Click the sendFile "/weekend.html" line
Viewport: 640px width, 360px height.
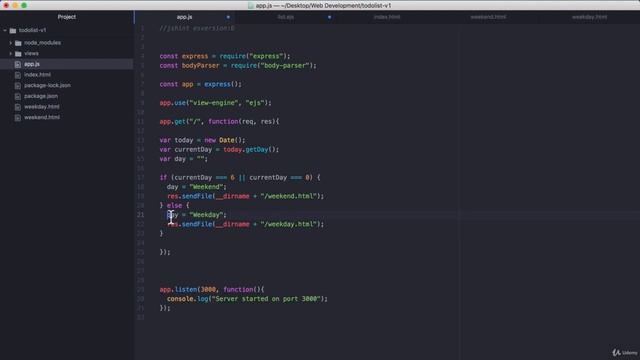click(x=245, y=196)
